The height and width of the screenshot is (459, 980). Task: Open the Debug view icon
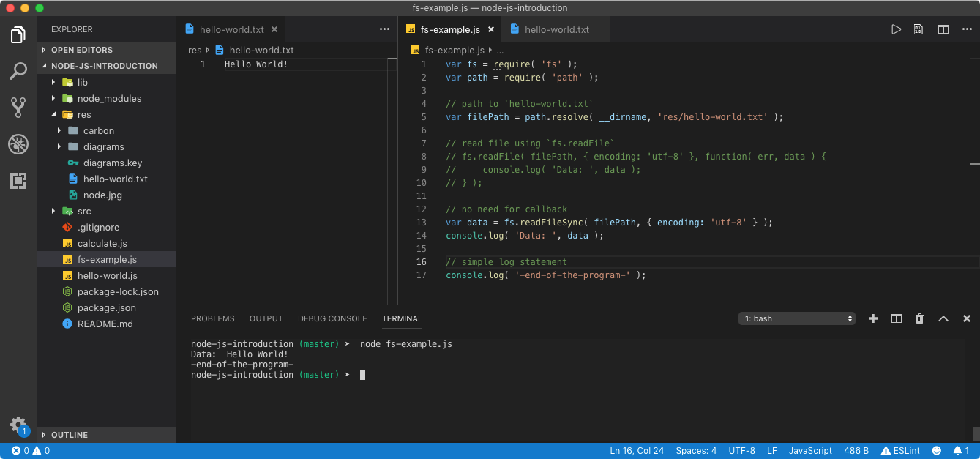[x=18, y=144]
